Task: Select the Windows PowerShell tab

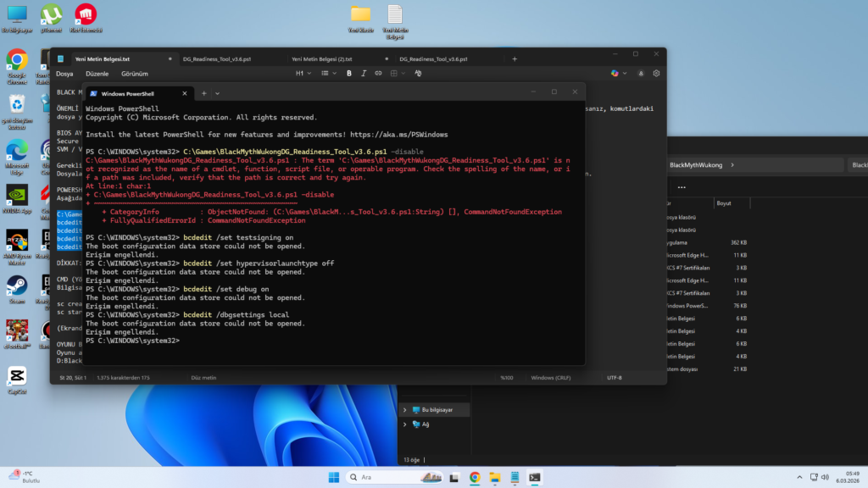Action: (x=138, y=93)
